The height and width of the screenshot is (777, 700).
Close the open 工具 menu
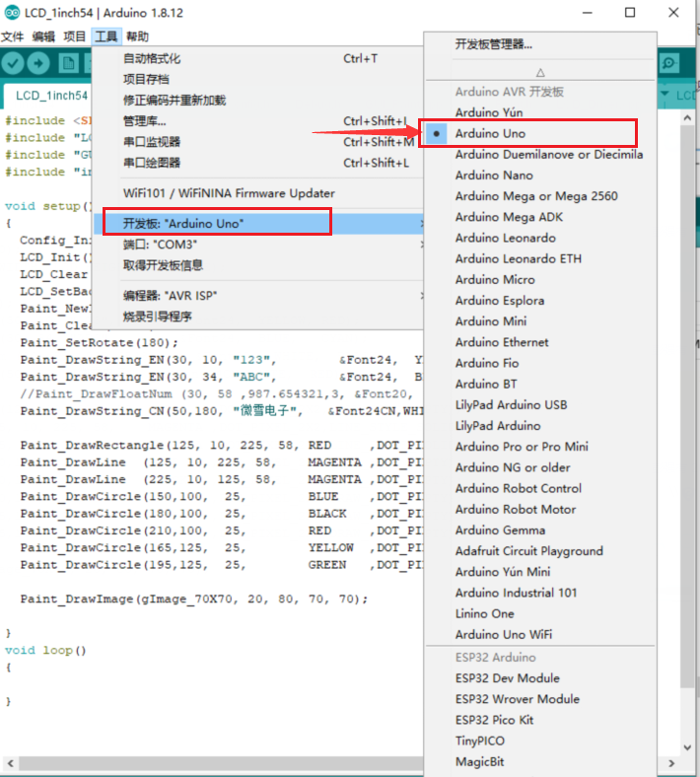click(x=106, y=36)
